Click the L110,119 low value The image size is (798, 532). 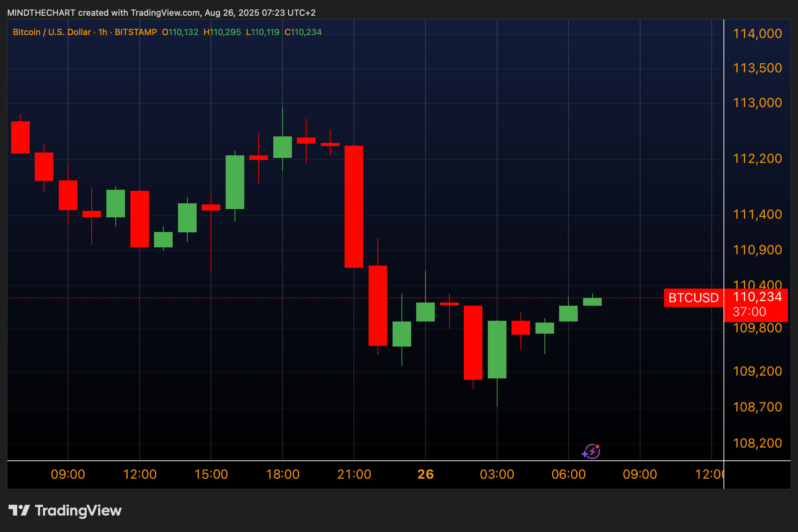[x=263, y=32]
